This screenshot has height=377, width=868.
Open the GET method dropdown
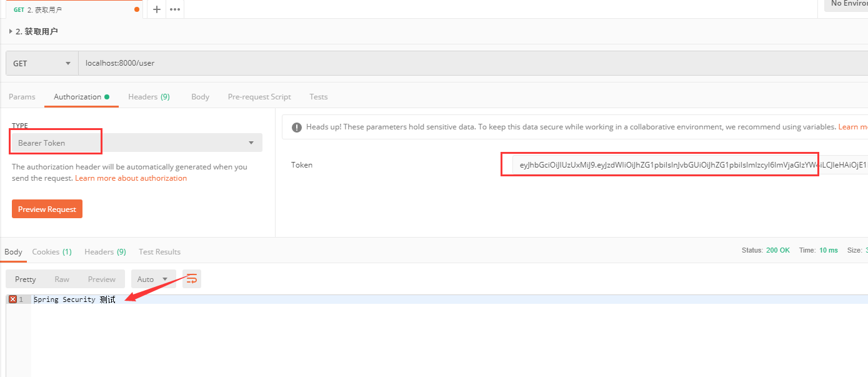pyautogui.click(x=42, y=63)
